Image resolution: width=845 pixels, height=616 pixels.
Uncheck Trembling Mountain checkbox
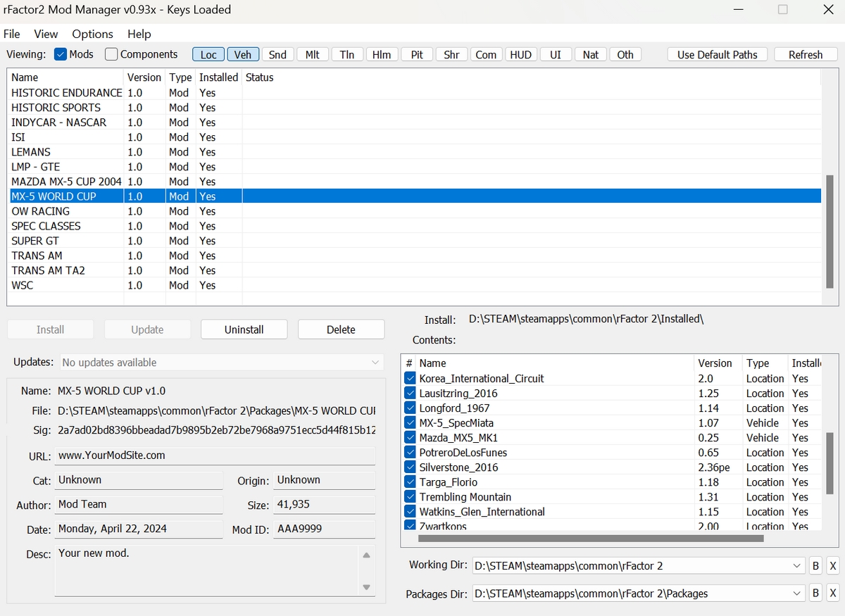click(x=411, y=496)
